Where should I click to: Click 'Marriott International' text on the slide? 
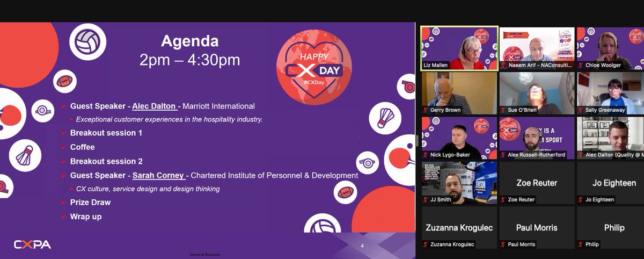click(219, 106)
